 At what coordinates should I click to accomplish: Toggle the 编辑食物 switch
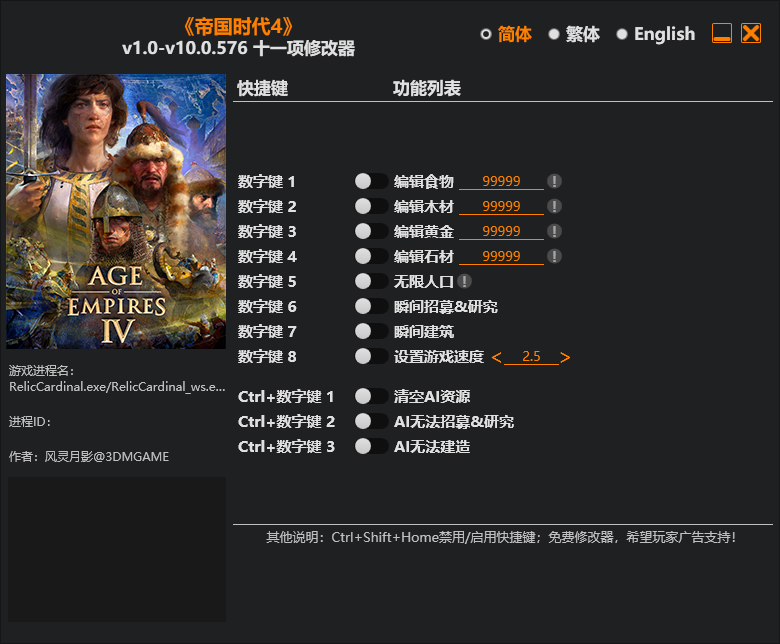point(371,182)
